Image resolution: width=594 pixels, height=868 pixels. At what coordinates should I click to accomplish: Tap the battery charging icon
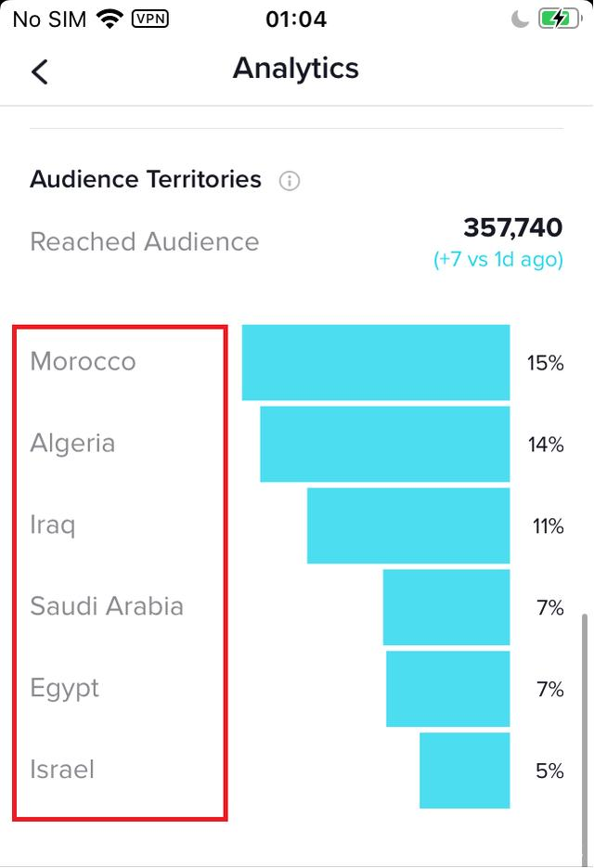point(560,19)
